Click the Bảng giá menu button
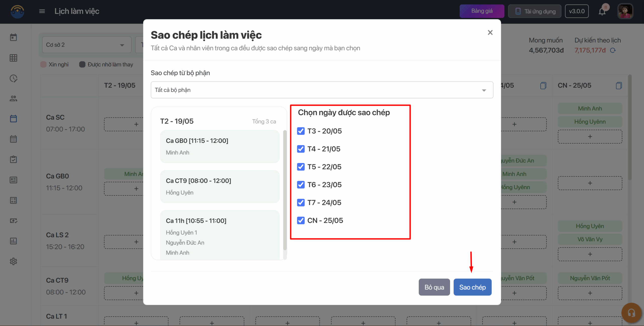 481,11
